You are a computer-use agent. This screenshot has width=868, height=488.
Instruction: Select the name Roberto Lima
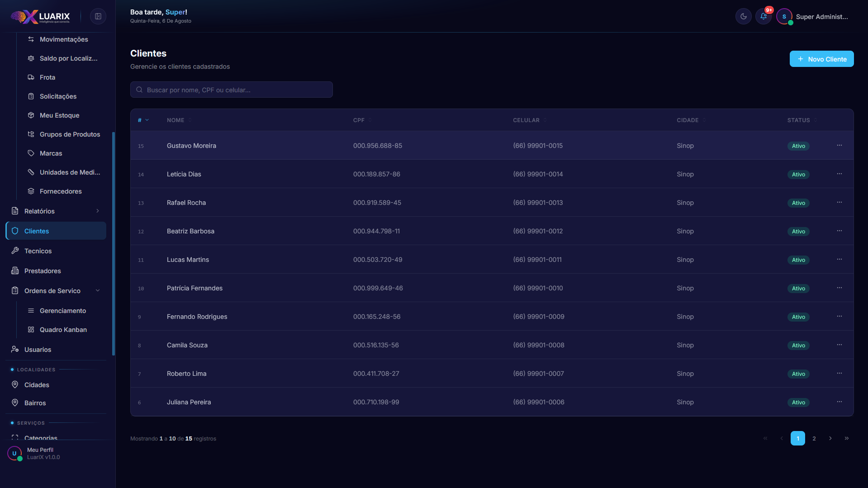(x=187, y=374)
